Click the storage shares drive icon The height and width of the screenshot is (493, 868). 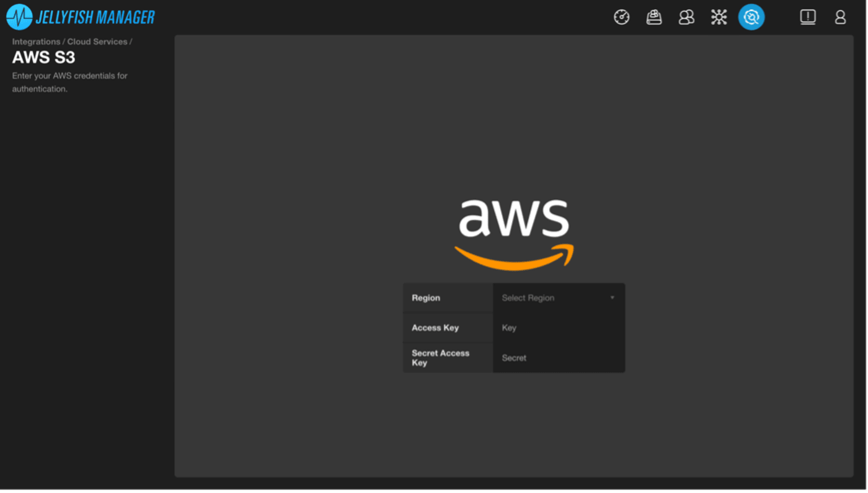[653, 17]
